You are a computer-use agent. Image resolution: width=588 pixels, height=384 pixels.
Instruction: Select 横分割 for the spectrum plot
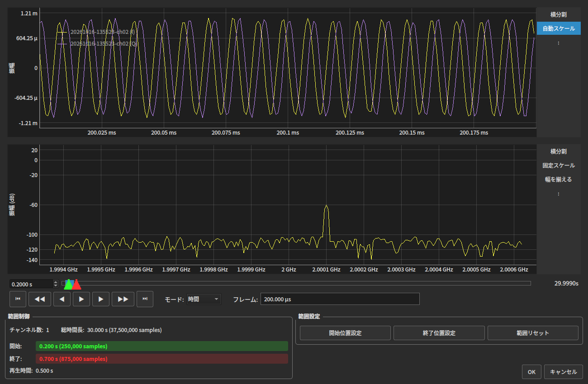tap(559, 151)
